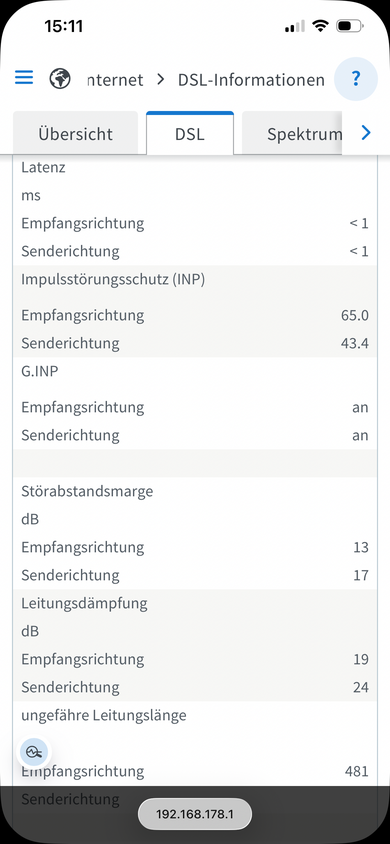Tap the Wi-Fi status icon
390x844 pixels.
pos(321,26)
